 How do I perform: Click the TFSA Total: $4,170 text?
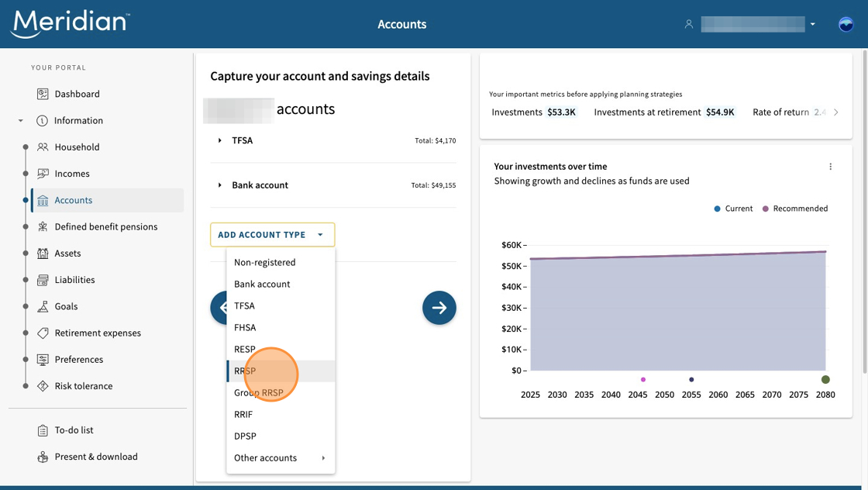click(x=435, y=140)
